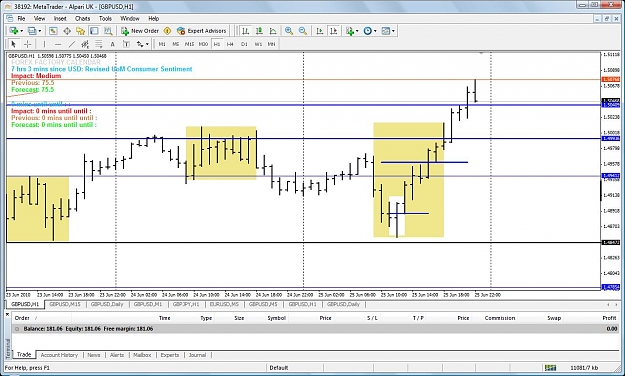Click the Templates icon
Screen dimensions: 625x376
385,31
